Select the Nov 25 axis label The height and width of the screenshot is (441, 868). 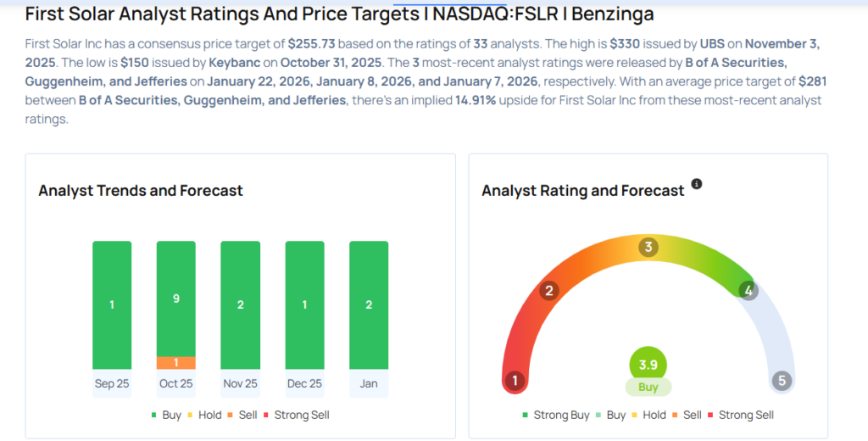(240, 383)
